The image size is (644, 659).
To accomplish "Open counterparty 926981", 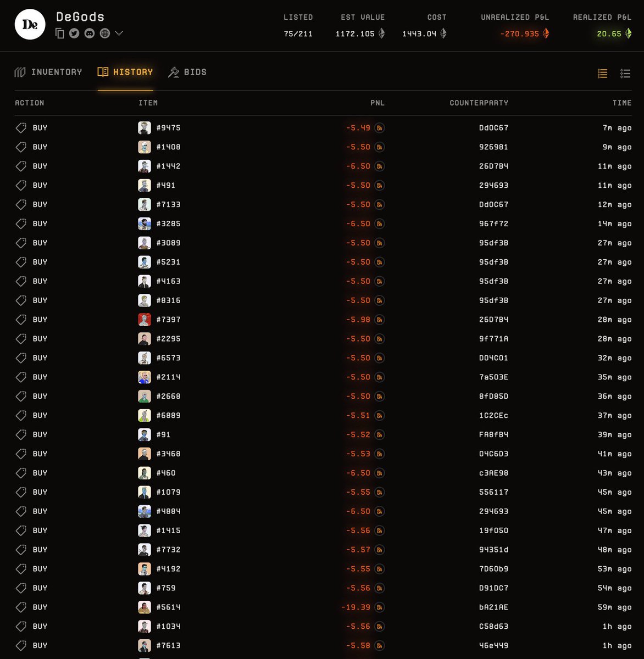I will point(493,147).
